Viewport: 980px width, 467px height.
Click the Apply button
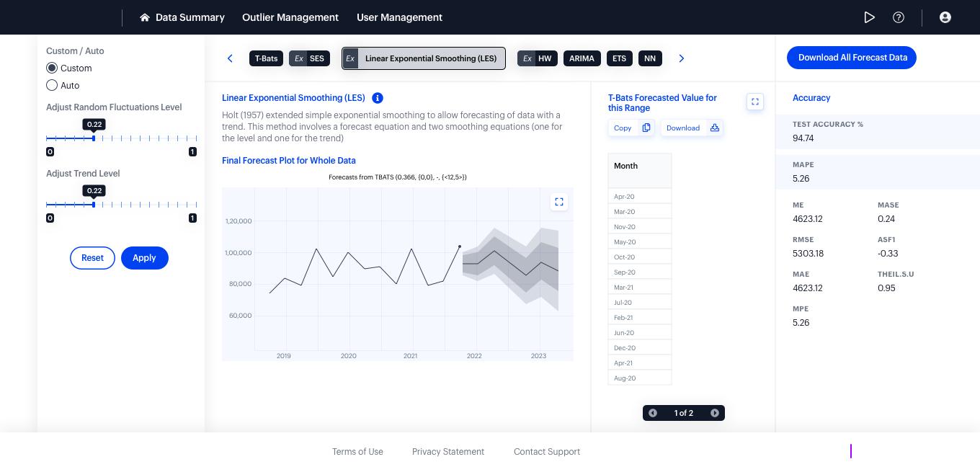(144, 258)
